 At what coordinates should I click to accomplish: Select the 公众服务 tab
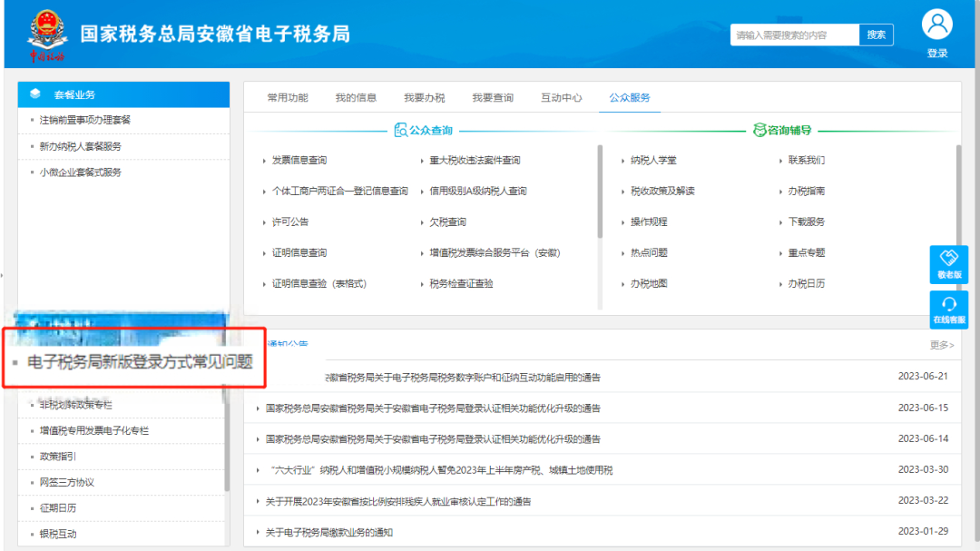(630, 97)
